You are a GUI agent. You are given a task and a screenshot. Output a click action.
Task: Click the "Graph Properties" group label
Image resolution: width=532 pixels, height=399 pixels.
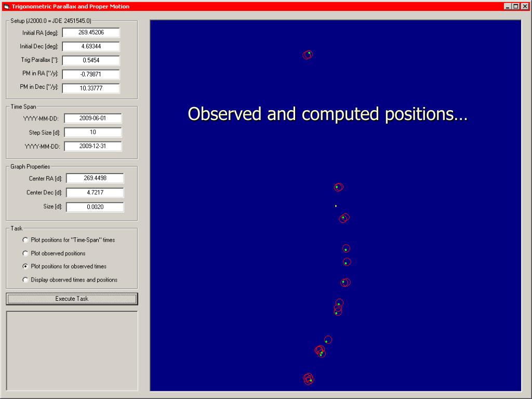[30, 167]
